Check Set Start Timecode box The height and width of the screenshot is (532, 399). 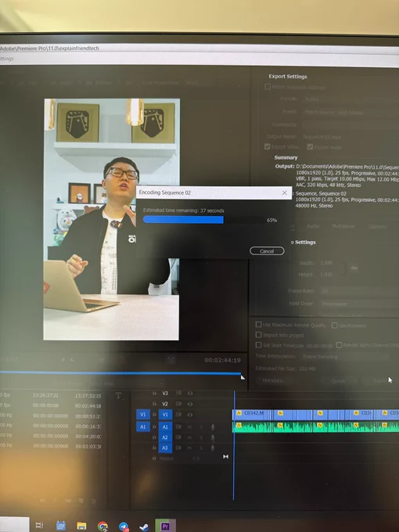pos(258,345)
